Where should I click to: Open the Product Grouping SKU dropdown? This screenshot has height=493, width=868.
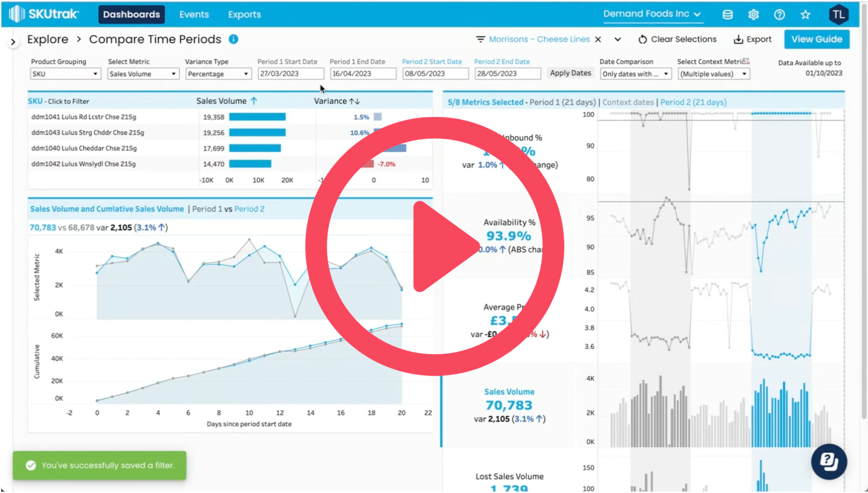coord(65,74)
